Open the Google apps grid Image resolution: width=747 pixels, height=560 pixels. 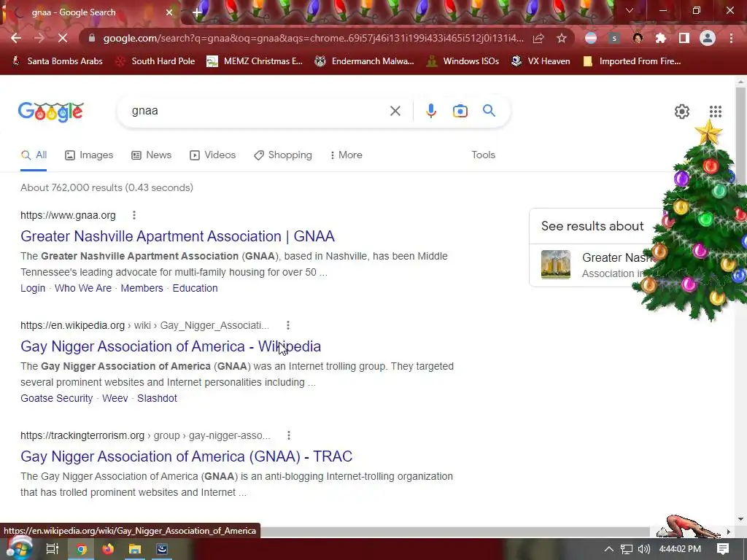tap(715, 112)
